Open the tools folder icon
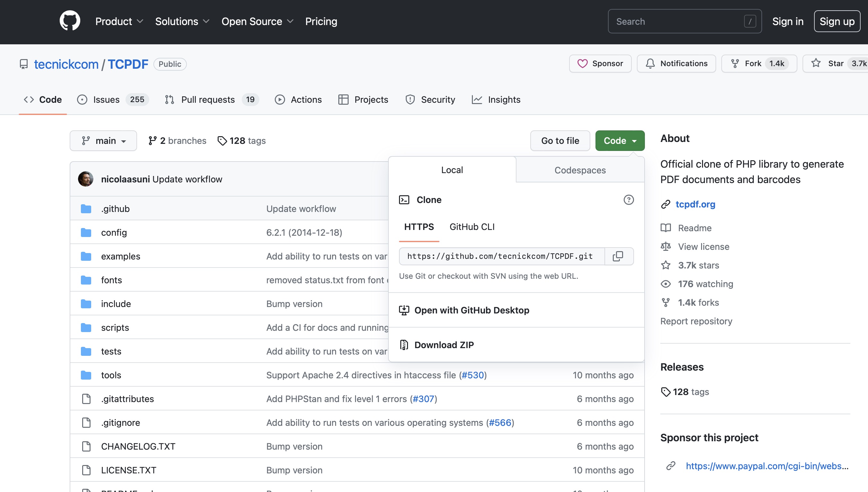868x492 pixels. pyautogui.click(x=86, y=375)
